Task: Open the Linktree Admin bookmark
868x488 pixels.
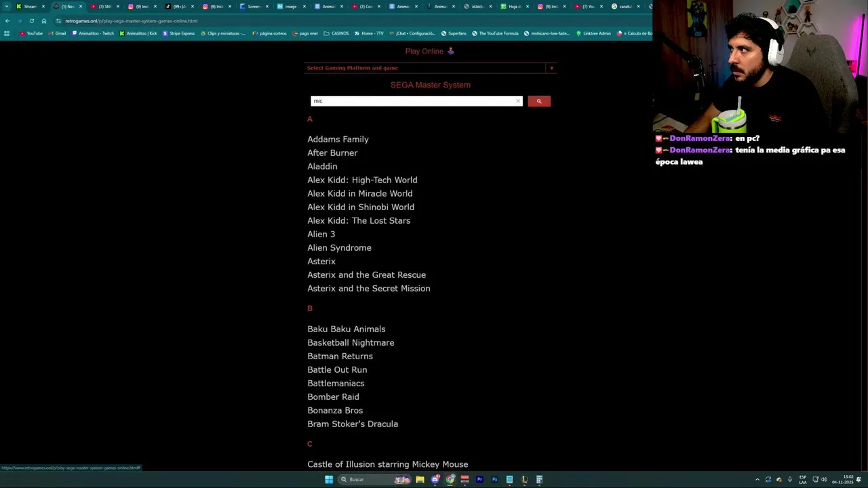Action: [x=593, y=33]
